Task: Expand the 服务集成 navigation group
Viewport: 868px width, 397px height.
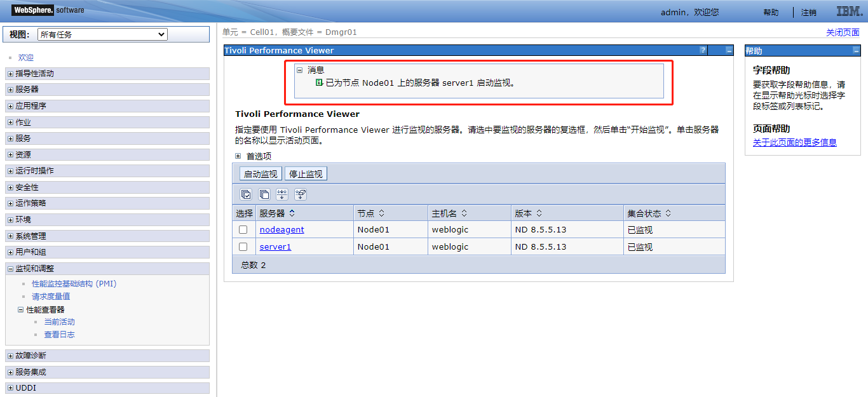Action: [10, 372]
